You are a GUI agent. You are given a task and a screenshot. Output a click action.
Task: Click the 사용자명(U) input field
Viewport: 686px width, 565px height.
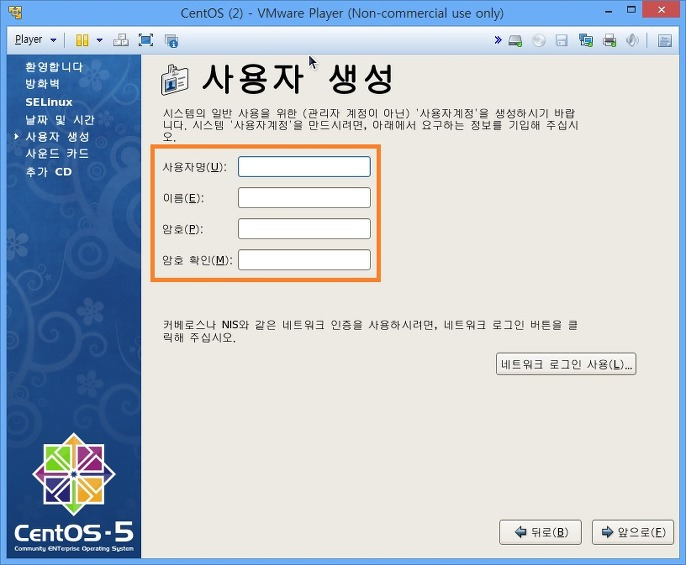point(304,167)
